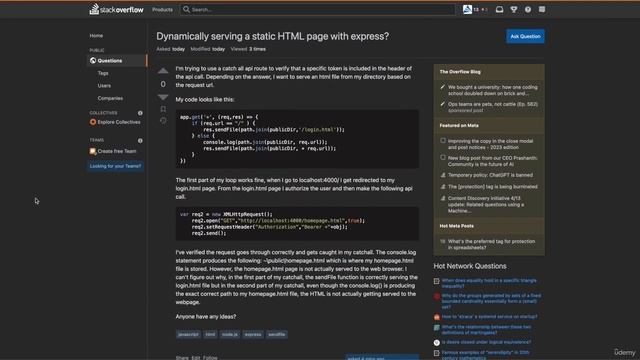Click Create free Team

click(117, 151)
